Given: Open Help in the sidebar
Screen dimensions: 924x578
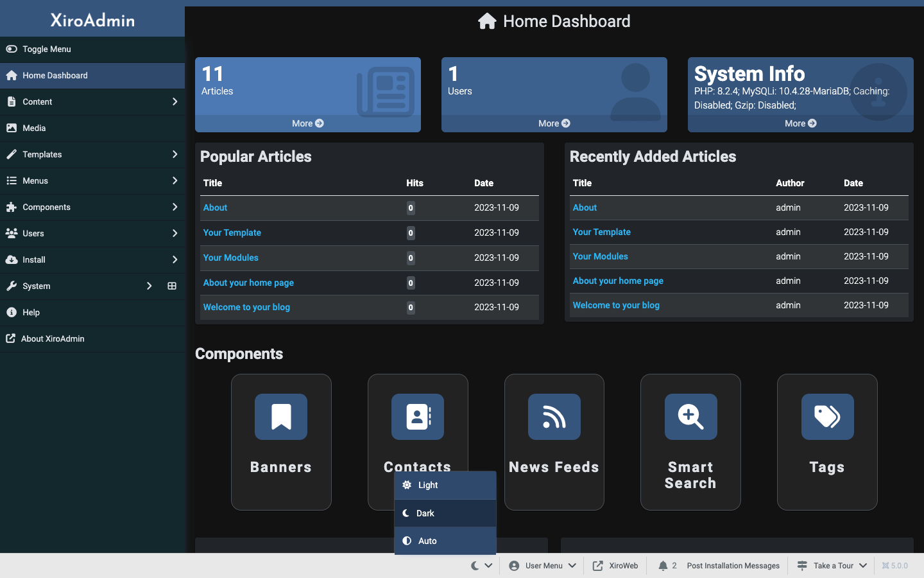Looking at the screenshot, I should pos(92,312).
